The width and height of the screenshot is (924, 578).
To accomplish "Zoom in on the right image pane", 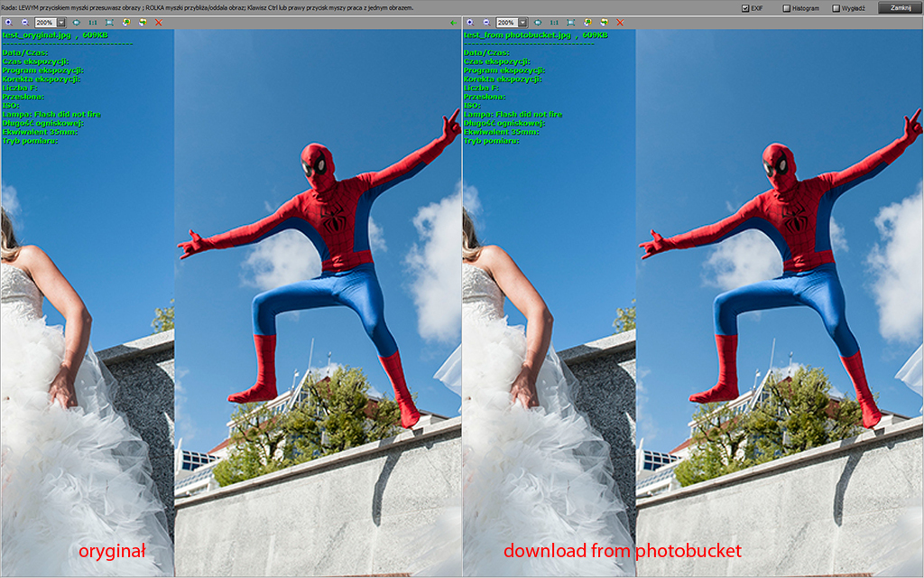I will (469, 23).
